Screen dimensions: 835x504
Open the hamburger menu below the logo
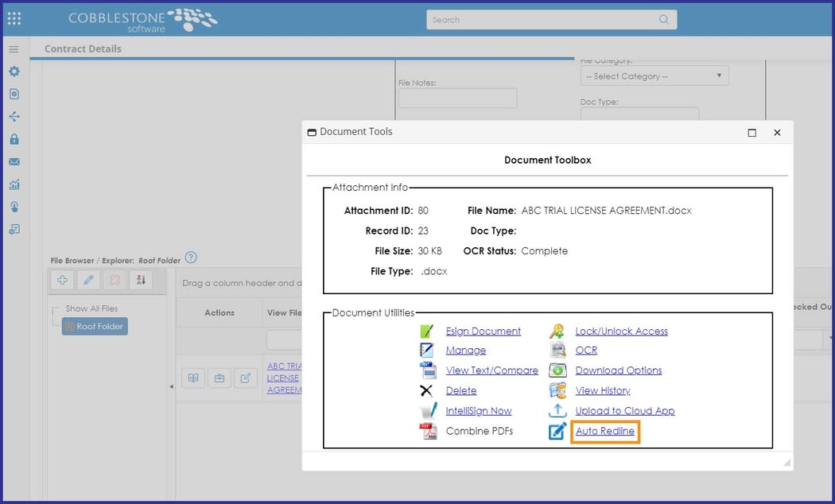point(13,48)
